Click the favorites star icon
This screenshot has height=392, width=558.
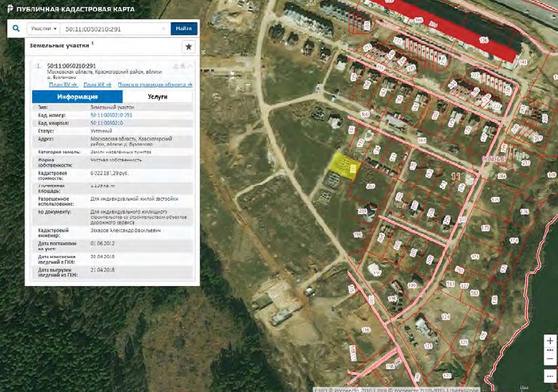(188, 47)
